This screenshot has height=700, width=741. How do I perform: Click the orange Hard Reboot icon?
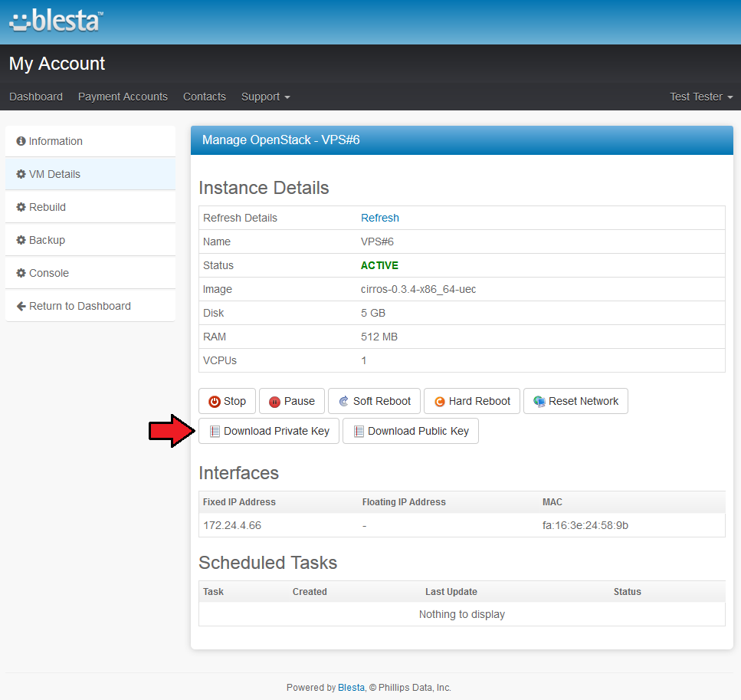click(439, 402)
